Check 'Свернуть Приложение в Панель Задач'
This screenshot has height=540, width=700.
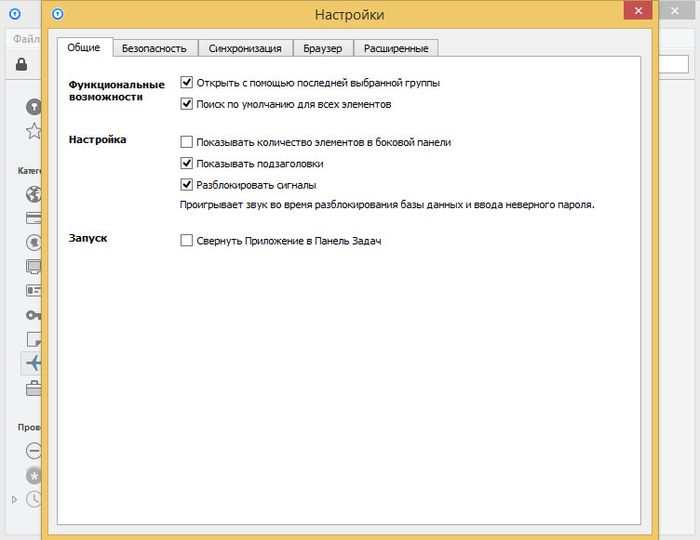186,241
